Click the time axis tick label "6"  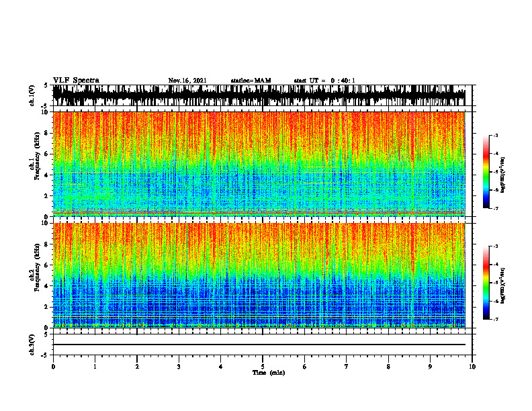pyautogui.click(x=305, y=367)
